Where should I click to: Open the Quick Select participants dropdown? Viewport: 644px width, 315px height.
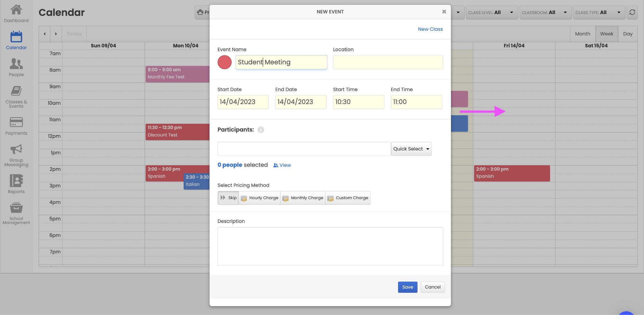tap(411, 149)
